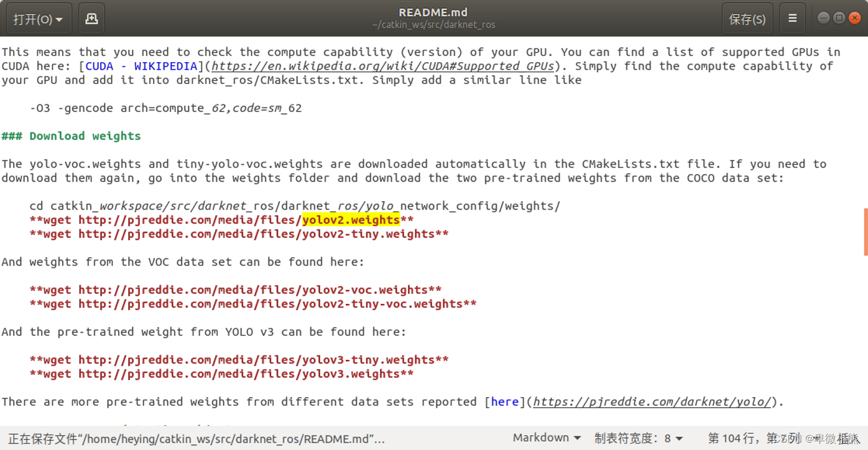868x450 pixels.
Task: Minimize the editor window
Action: pos(823,18)
